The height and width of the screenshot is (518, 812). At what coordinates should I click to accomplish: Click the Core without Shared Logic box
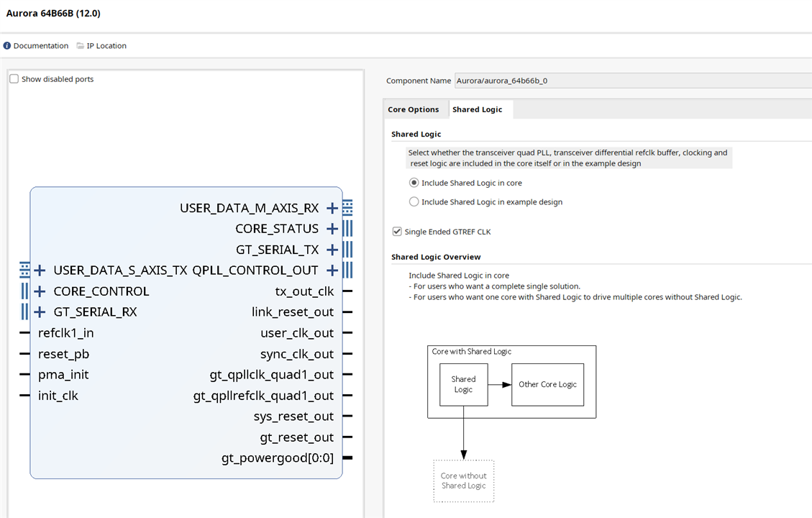click(x=464, y=481)
